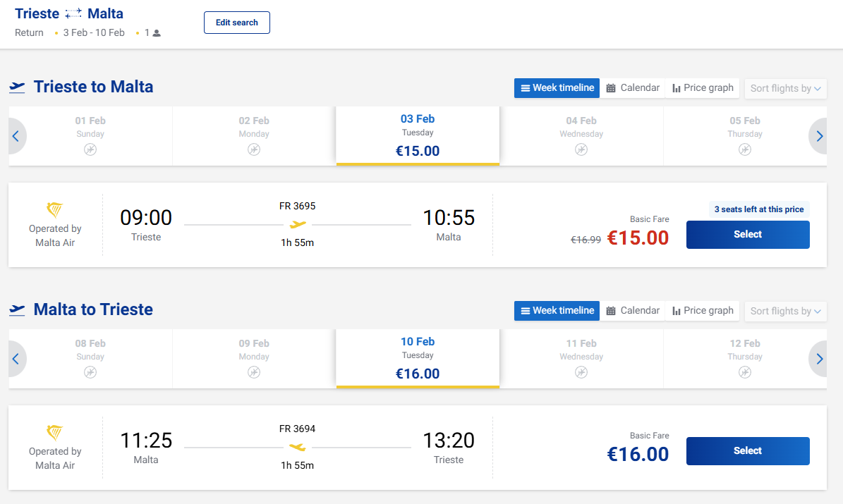Click the 04 Feb Wednesday date cell
The width and height of the screenshot is (843, 504).
point(581,135)
